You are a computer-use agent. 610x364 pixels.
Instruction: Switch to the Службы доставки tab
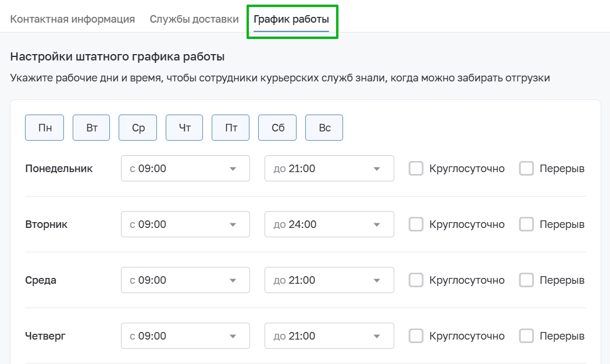[194, 19]
